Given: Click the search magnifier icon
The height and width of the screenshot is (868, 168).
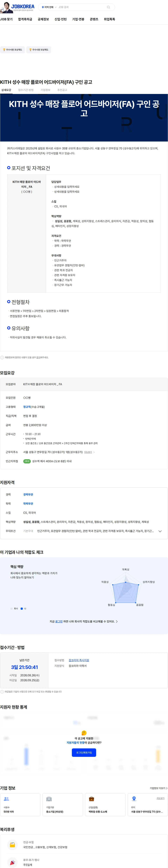Looking at the screenshot, I should click(x=108, y=7).
